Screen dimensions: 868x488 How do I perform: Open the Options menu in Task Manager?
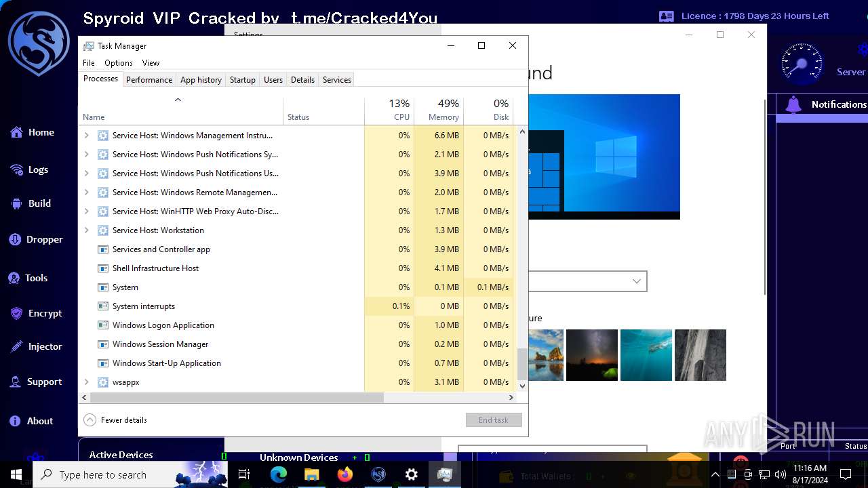pyautogui.click(x=119, y=63)
